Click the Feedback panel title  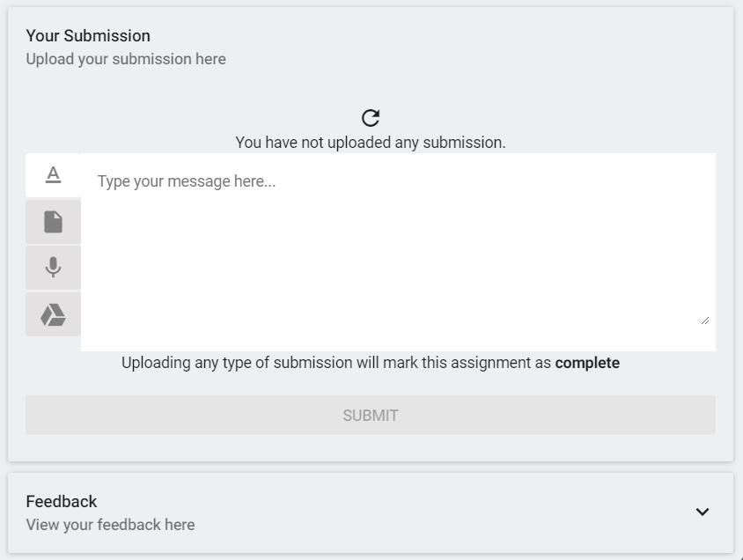[x=62, y=501]
